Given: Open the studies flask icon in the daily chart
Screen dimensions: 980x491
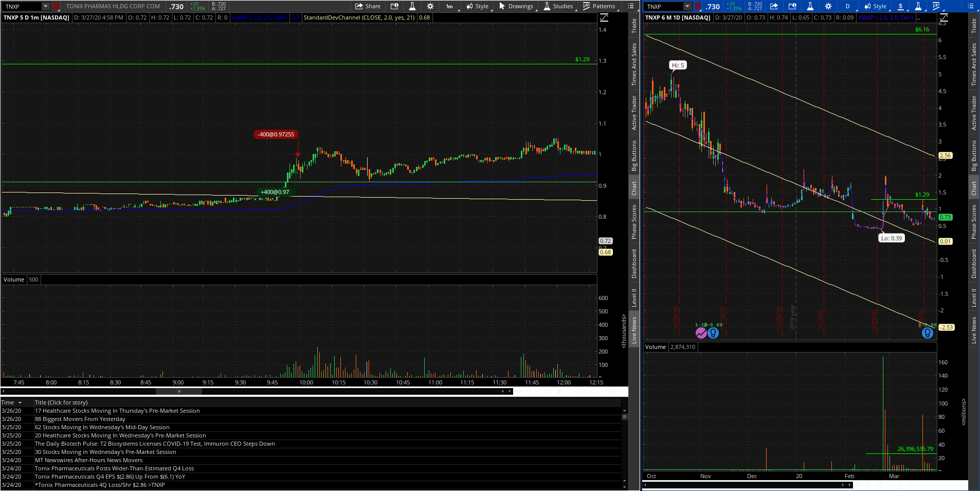Looking at the screenshot, I should pos(918,6).
